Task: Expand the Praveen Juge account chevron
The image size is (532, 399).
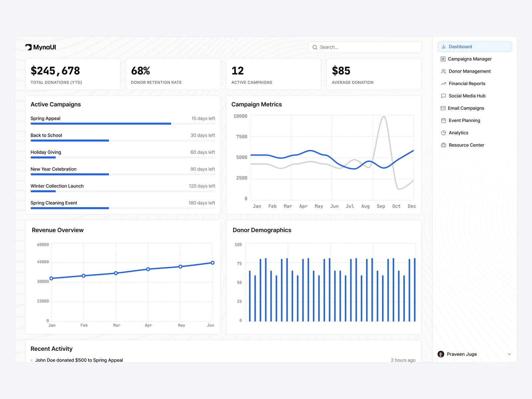Action: pos(509,354)
